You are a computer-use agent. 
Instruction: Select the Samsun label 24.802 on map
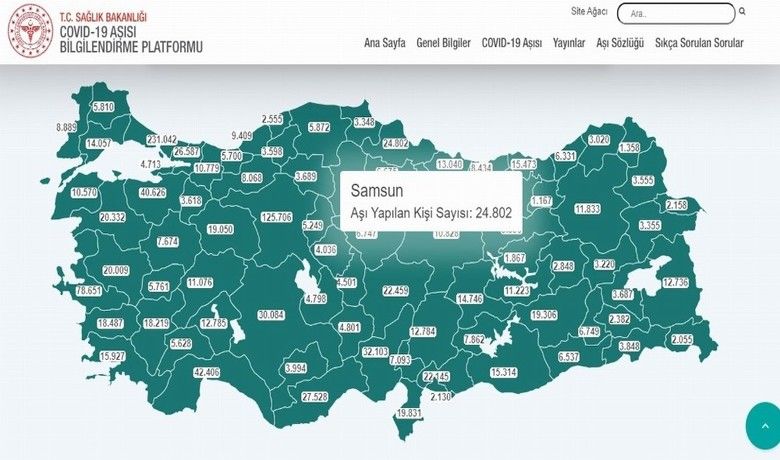[395, 143]
